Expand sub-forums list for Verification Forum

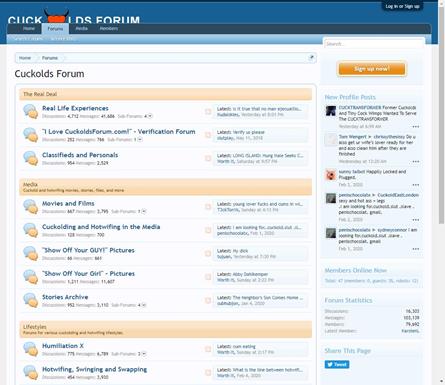pyautogui.click(x=140, y=139)
